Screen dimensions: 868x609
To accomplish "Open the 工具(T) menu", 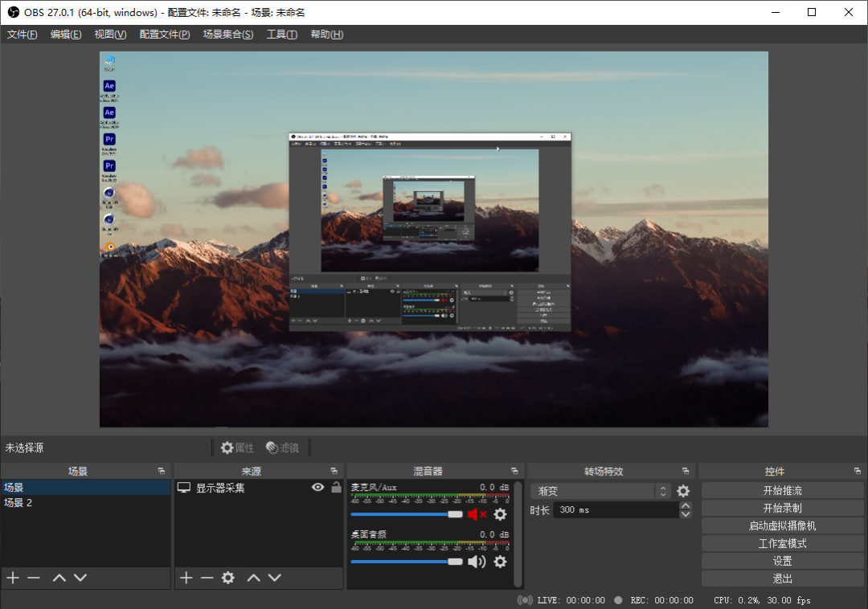I will (x=281, y=35).
